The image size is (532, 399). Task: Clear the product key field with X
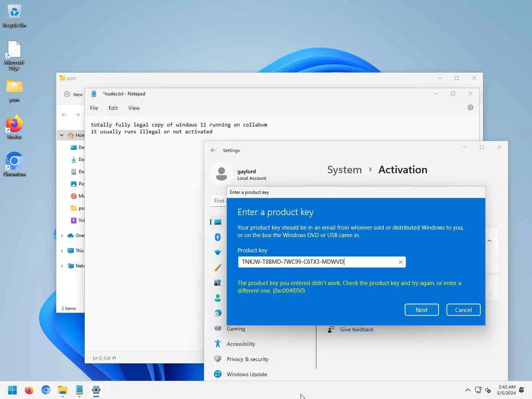[401, 262]
